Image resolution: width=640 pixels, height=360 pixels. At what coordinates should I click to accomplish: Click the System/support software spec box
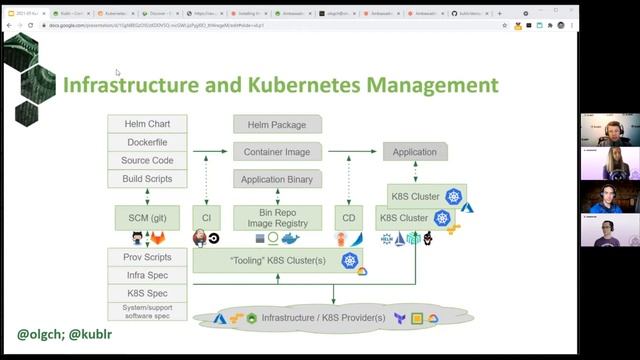point(147,311)
